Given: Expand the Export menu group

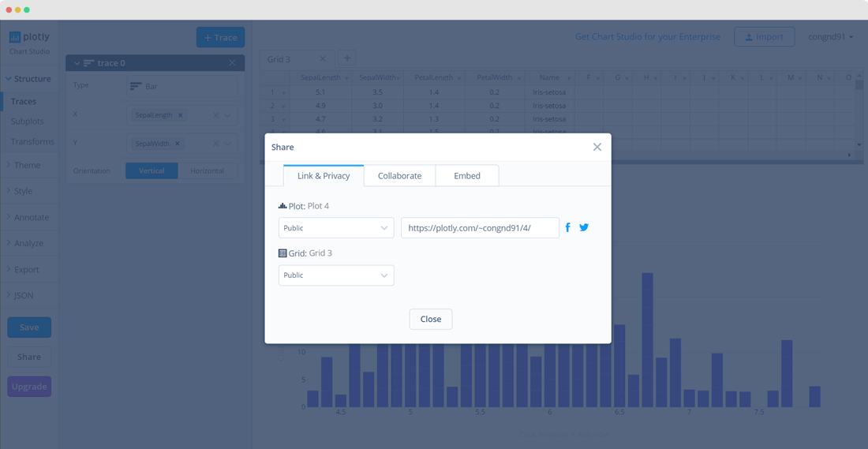Looking at the screenshot, I should (28, 270).
